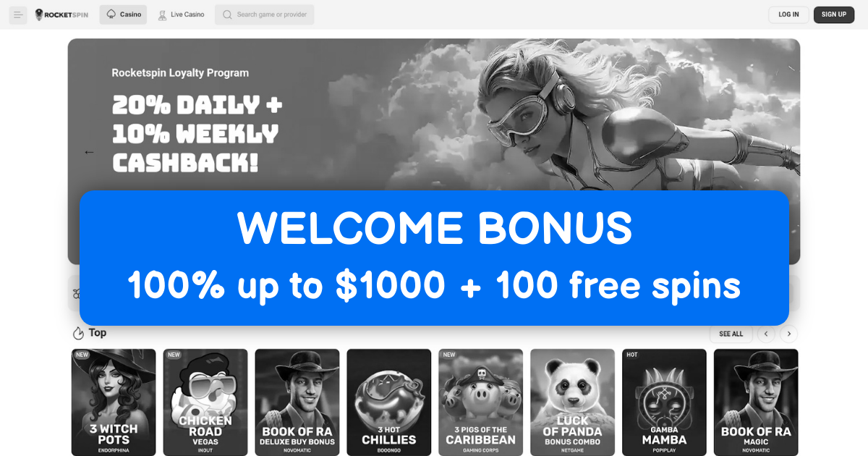Viewport: 868px width, 456px height.
Task: Open the 3 Hot Chillies game
Action: click(x=389, y=402)
